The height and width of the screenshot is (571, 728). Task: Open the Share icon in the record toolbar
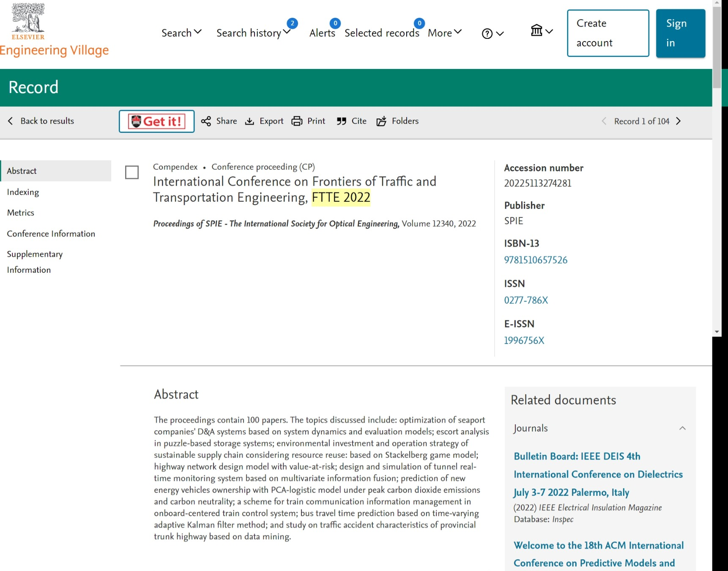pyautogui.click(x=206, y=121)
